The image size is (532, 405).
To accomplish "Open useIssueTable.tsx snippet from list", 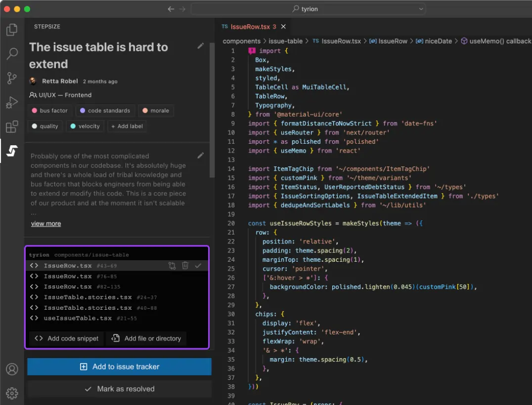I will point(78,318).
